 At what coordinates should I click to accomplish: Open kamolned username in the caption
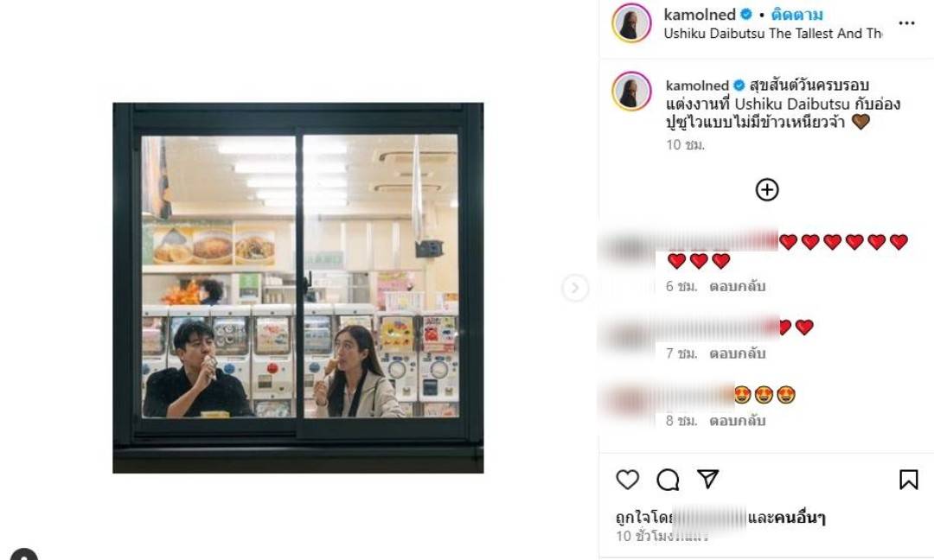[698, 85]
